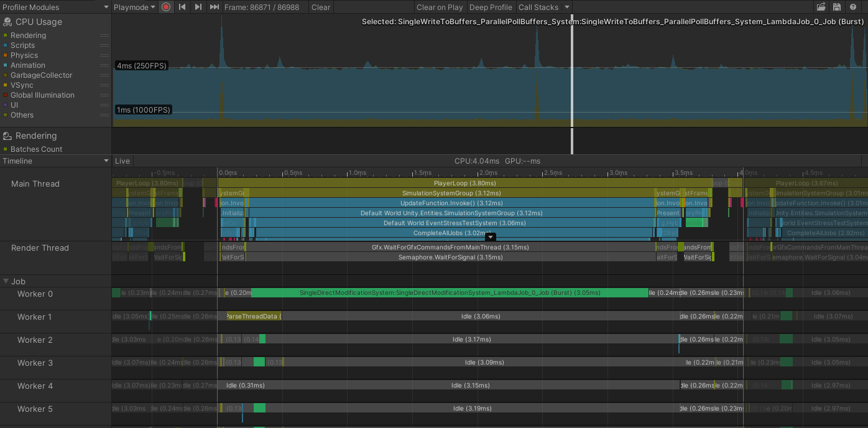Image resolution: width=868 pixels, height=428 pixels.
Task: Load saved profile data via folder icon
Action: [x=821, y=7]
